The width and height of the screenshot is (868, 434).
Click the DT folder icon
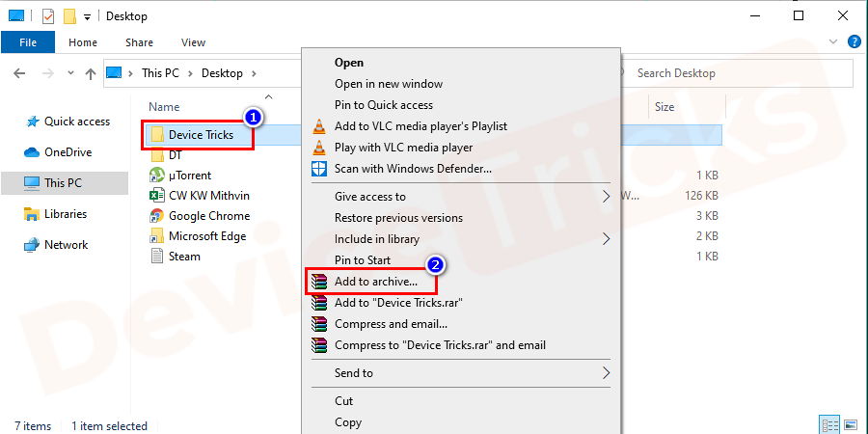[x=157, y=155]
